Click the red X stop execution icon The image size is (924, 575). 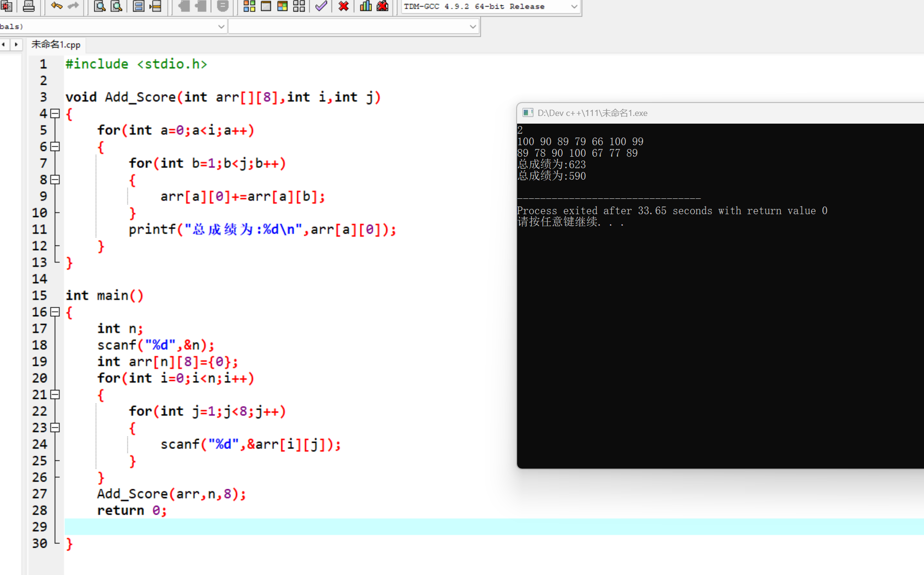(343, 6)
